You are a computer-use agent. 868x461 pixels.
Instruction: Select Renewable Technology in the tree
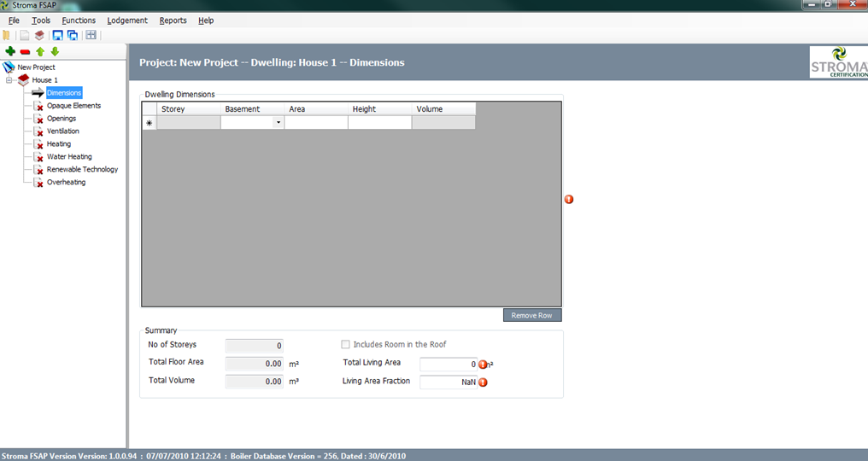(83, 169)
